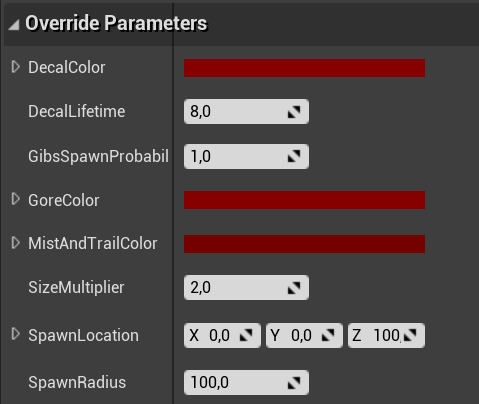The height and width of the screenshot is (404, 479).
Task: Expand the SpawnLocation vector property
Action: [15, 334]
